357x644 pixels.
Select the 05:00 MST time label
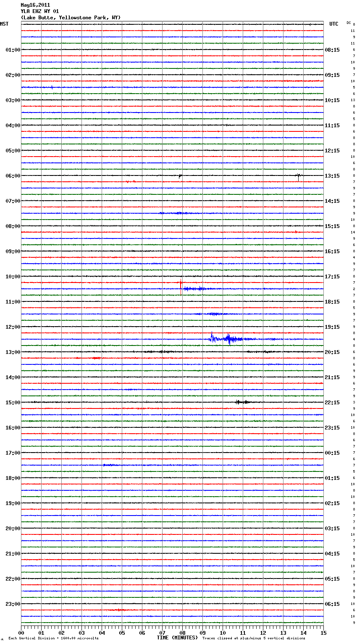tap(13, 151)
